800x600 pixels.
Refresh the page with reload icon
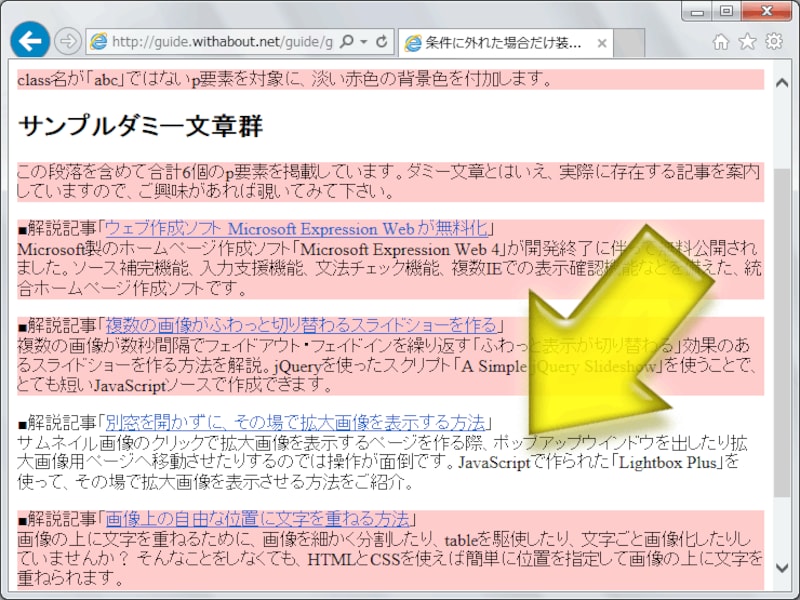coord(383,42)
